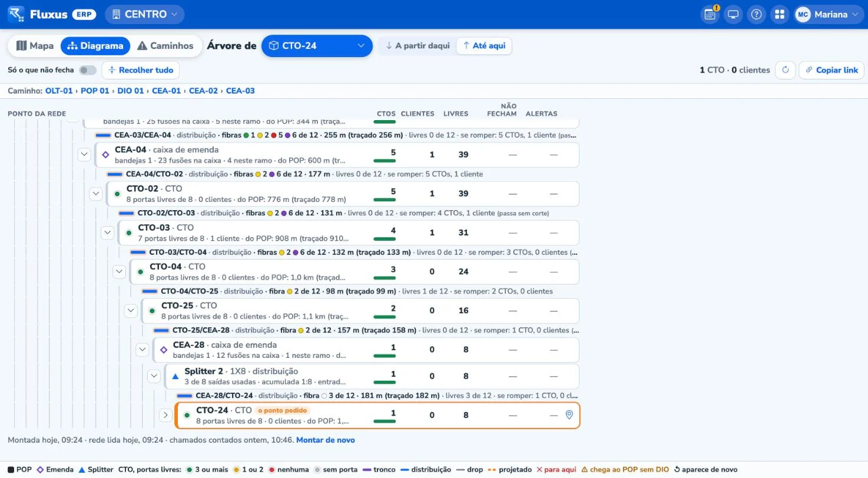Click 'Copiar link' button
The height and width of the screenshot is (478, 868).
(831, 70)
